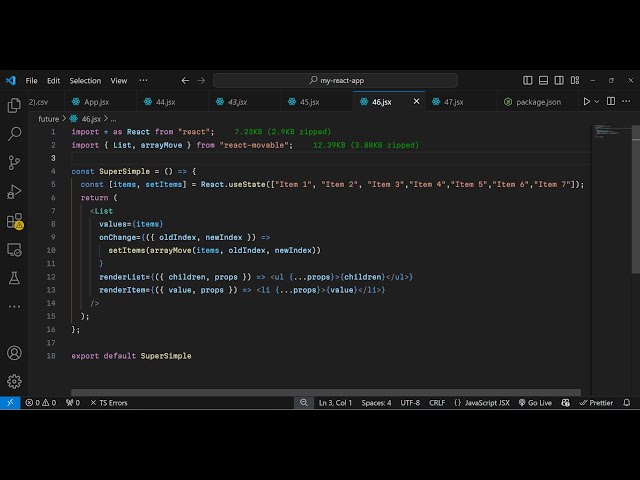Open the End of Line CRLF selector
Screen dimensions: 640x480
(437, 403)
